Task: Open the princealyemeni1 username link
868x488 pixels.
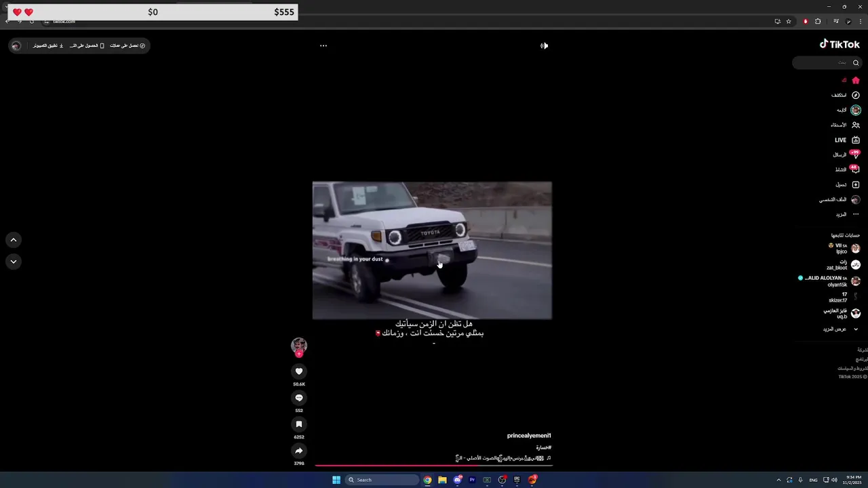Action: (x=529, y=436)
